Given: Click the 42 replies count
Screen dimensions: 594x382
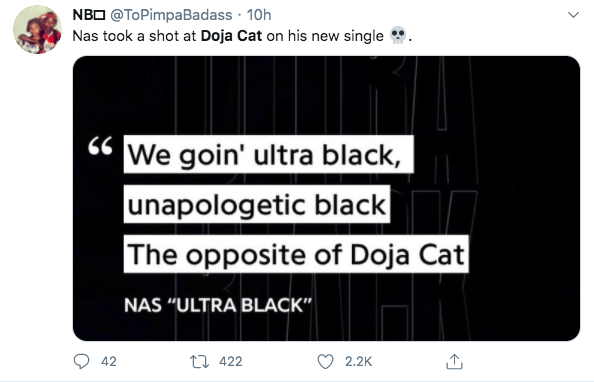Looking at the screenshot, I should click(109, 362).
